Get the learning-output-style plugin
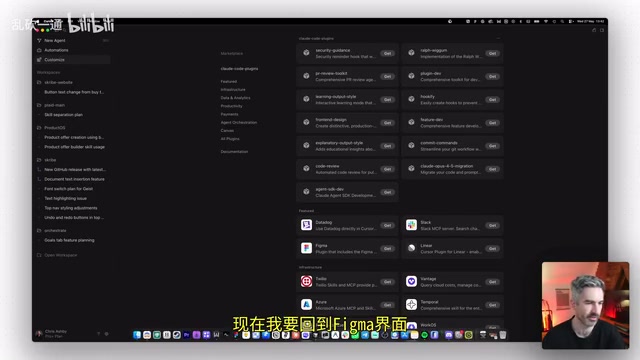This screenshot has width=640, height=360. [387, 100]
